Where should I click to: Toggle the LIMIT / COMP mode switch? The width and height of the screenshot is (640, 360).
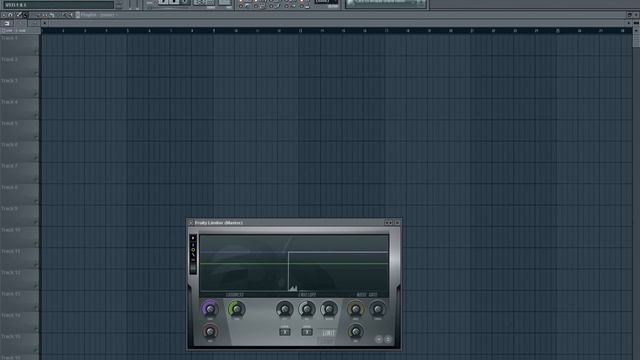[327, 336]
